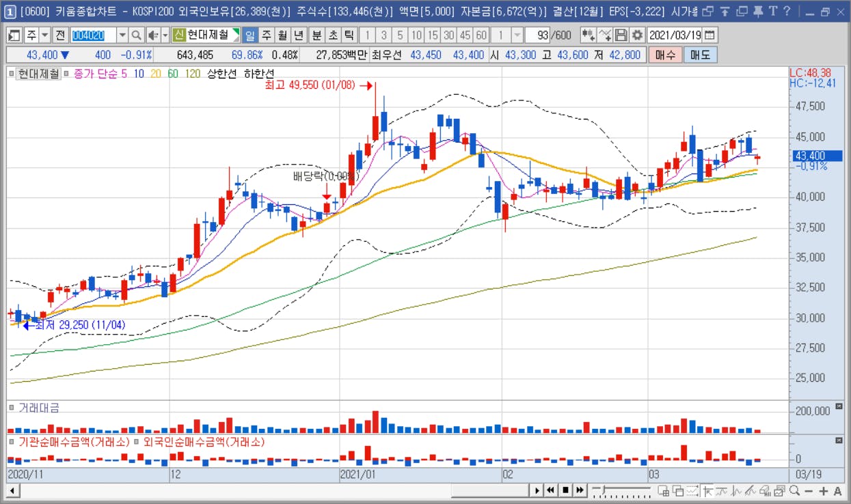851x504 pixels.
Task: Switch to 월 monthly chart period
Action: pyautogui.click(x=282, y=36)
